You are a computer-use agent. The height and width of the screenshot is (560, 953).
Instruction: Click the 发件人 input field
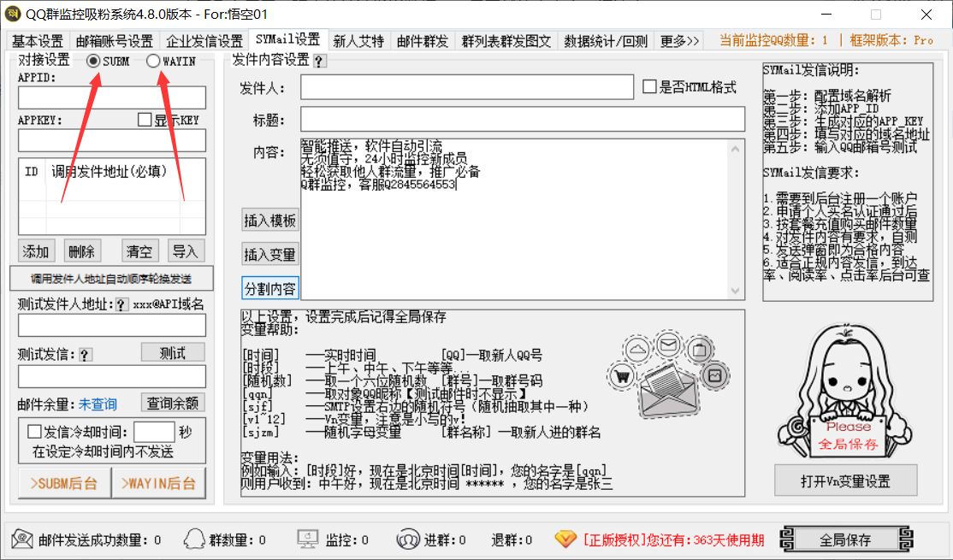tap(467, 87)
